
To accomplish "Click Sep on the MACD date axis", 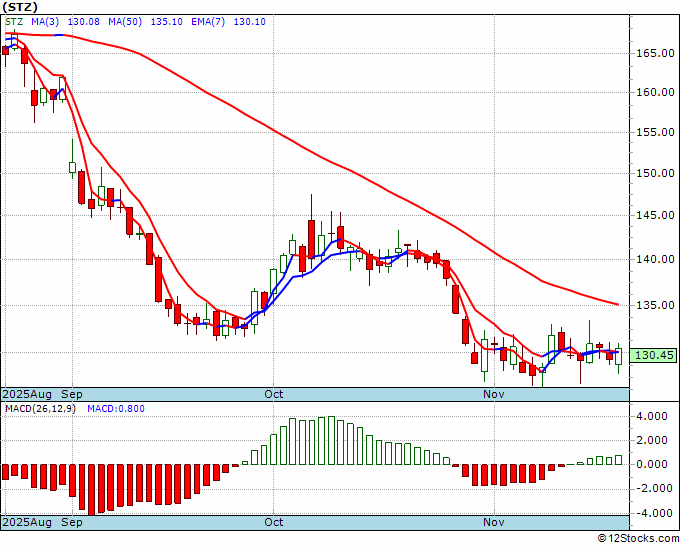I will (x=72, y=522).
